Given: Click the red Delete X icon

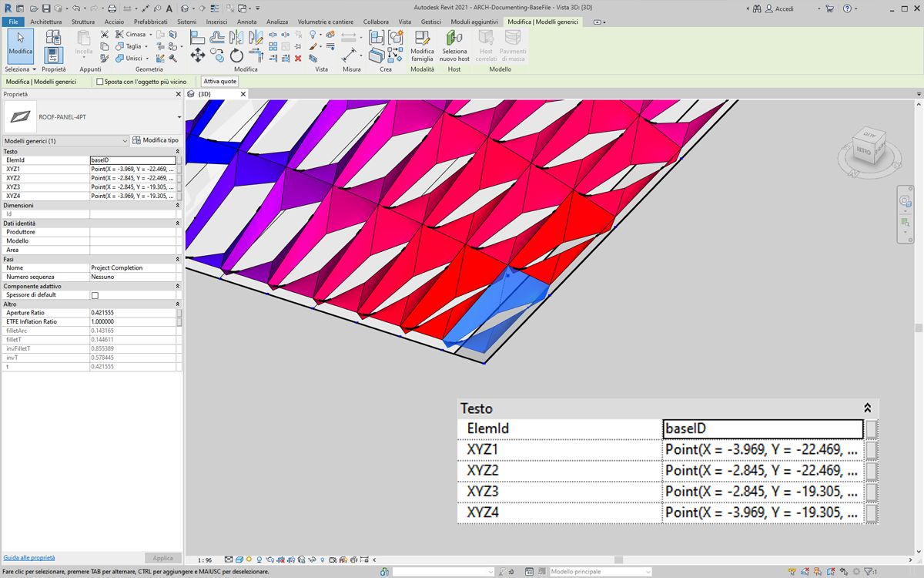Looking at the screenshot, I should [298, 58].
